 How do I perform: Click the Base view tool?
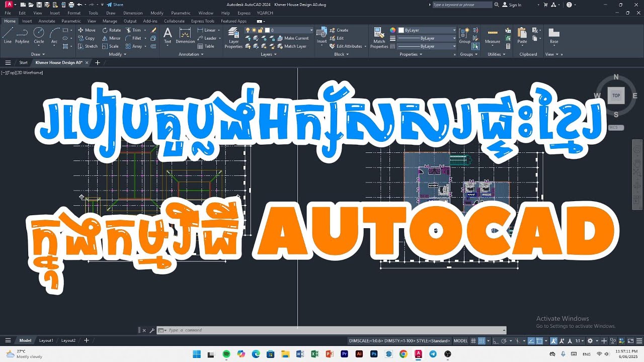coord(554,35)
